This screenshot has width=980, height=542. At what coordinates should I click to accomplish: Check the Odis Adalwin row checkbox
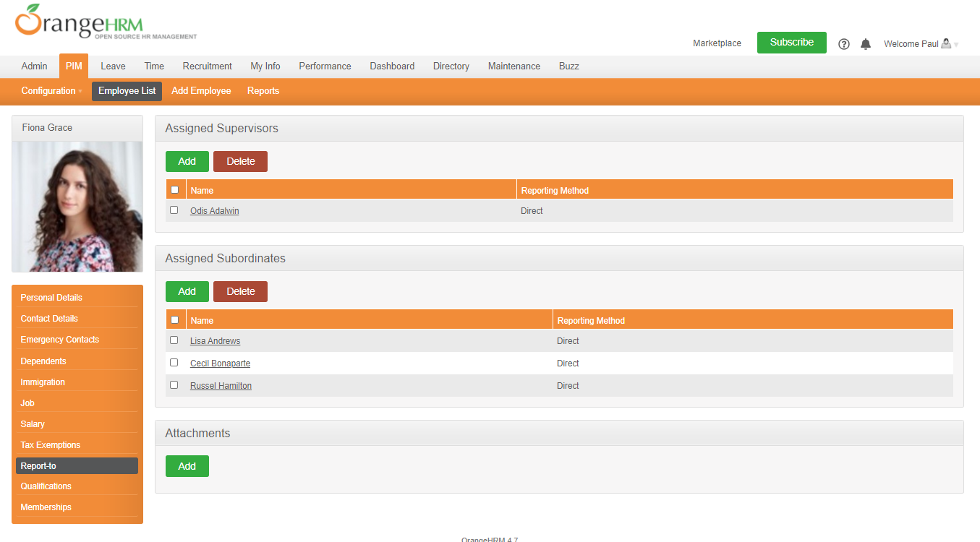174,210
